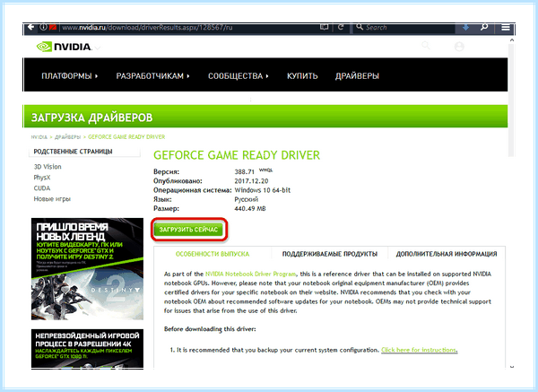Select file size 440.49 MB
This screenshot has height=392, width=538.
click(x=250, y=209)
